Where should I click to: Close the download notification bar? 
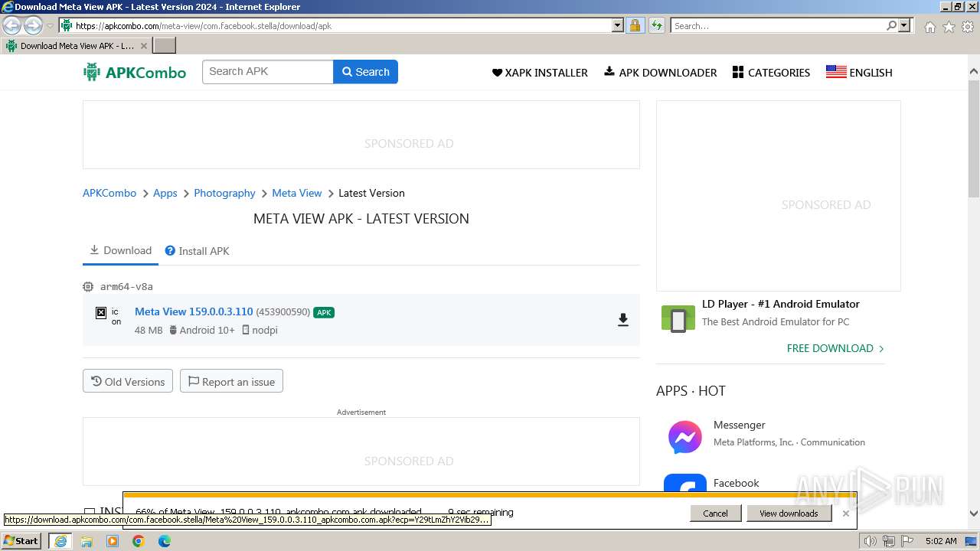(x=845, y=514)
